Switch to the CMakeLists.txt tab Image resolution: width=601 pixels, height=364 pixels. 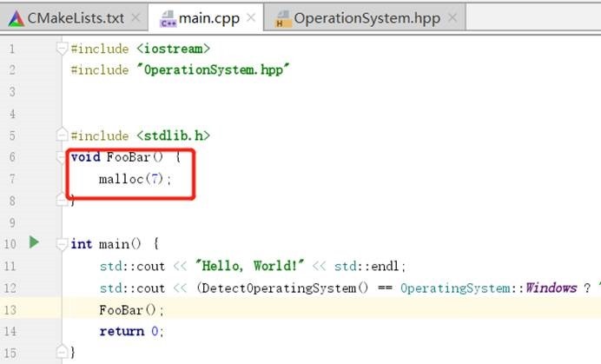point(74,18)
